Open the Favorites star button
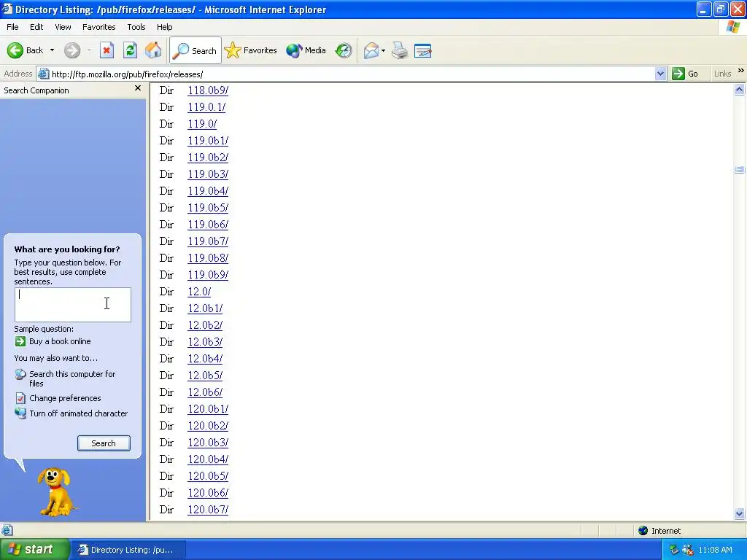This screenshot has height=560, width=747. pos(251,50)
